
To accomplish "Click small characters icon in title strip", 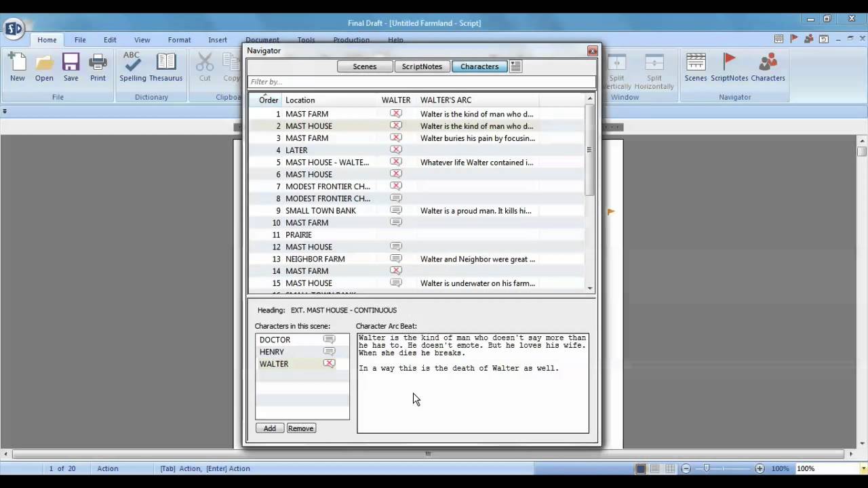I will click(809, 39).
